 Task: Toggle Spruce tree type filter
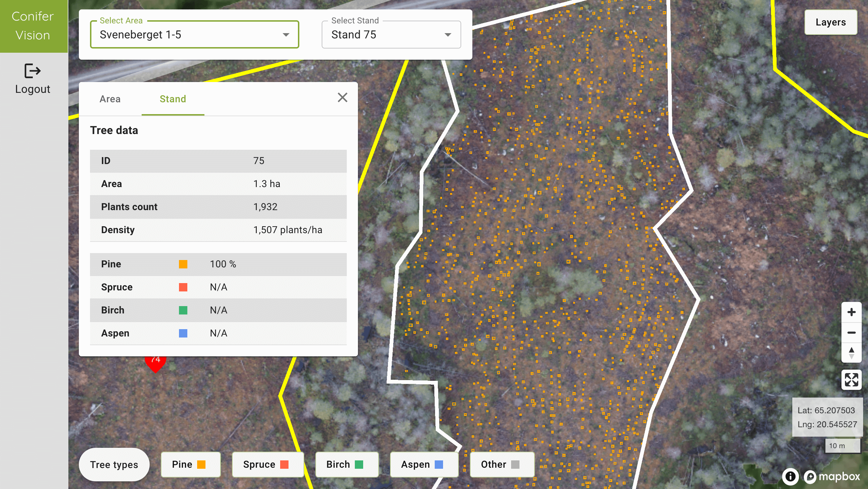(268, 465)
